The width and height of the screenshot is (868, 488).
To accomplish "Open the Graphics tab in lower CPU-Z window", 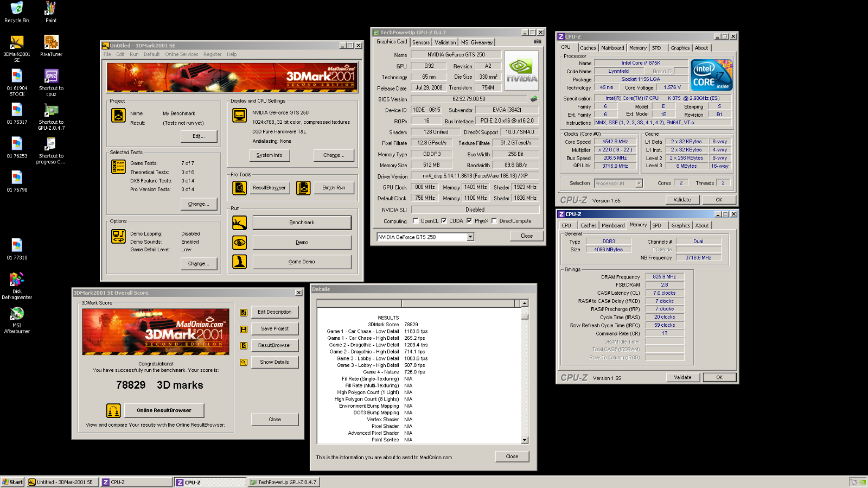I will click(x=681, y=225).
